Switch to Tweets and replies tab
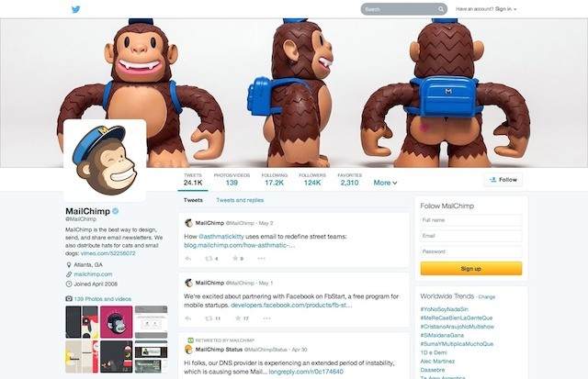The height and width of the screenshot is (379, 588). pos(240,200)
